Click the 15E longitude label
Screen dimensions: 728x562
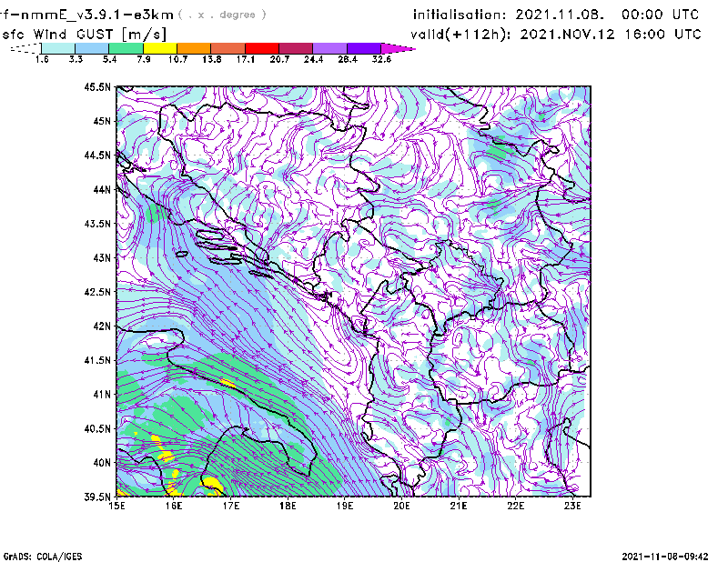[116, 506]
